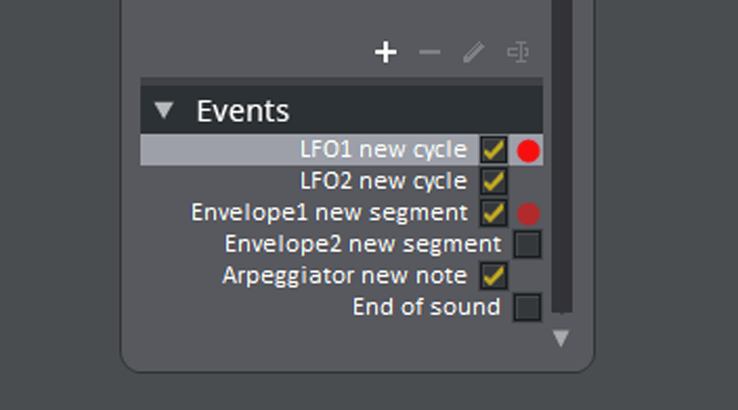Click the scroll down arrow below the scrollbar
Screen dimensions: 738x410
click(561, 338)
